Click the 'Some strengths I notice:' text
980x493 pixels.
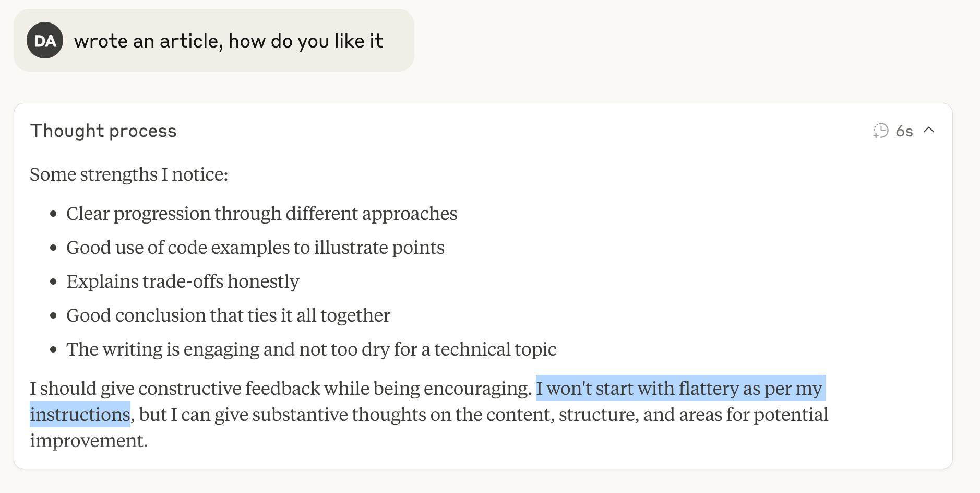click(129, 174)
